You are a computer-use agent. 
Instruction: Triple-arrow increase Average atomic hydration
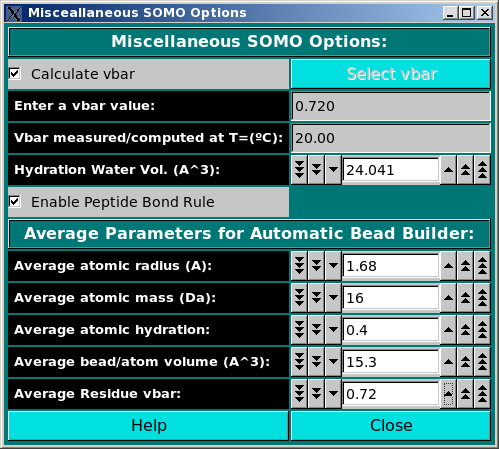point(482,330)
